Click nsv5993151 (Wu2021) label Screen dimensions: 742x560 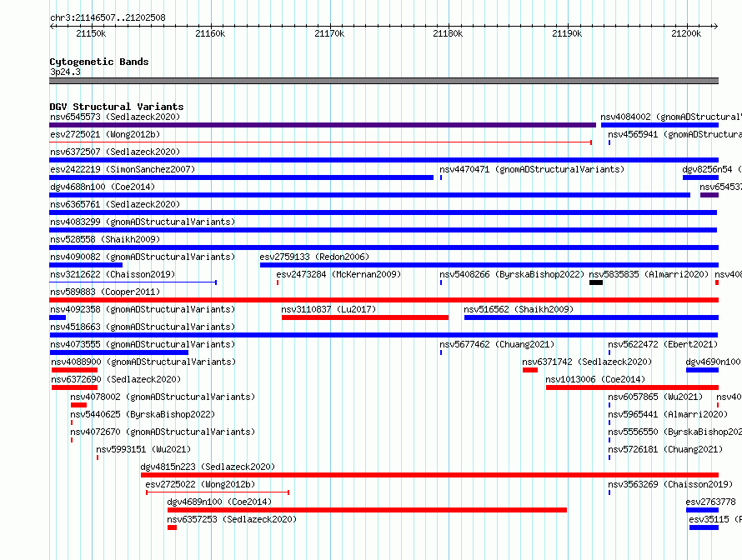pyautogui.click(x=143, y=449)
